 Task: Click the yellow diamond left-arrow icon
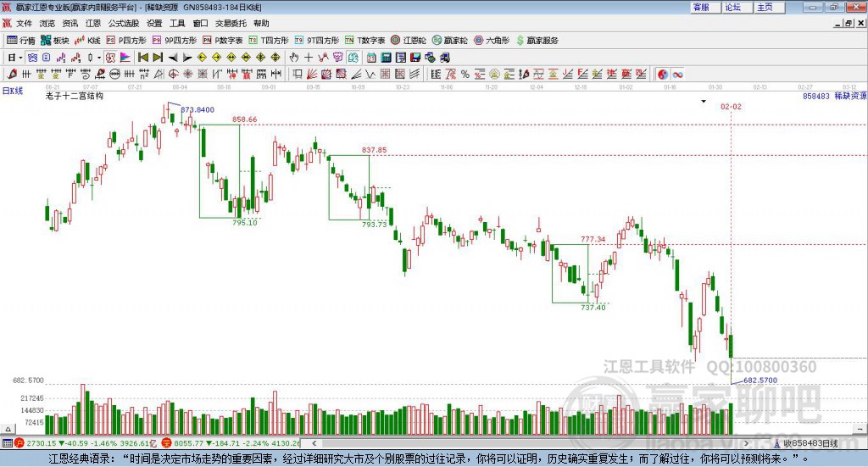coord(202,58)
